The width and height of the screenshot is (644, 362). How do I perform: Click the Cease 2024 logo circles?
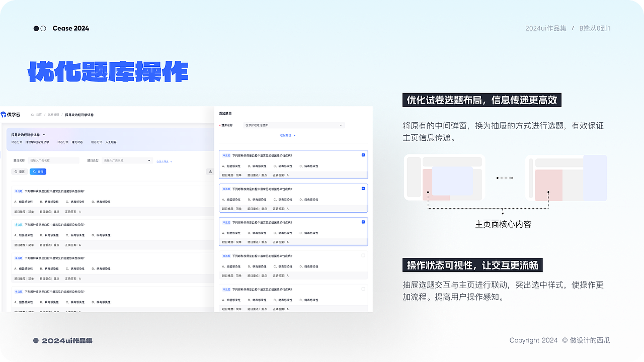click(x=40, y=28)
